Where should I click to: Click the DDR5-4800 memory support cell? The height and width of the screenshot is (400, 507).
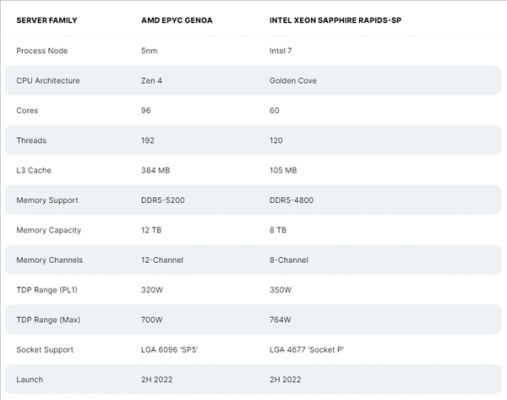pyautogui.click(x=291, y=200)
